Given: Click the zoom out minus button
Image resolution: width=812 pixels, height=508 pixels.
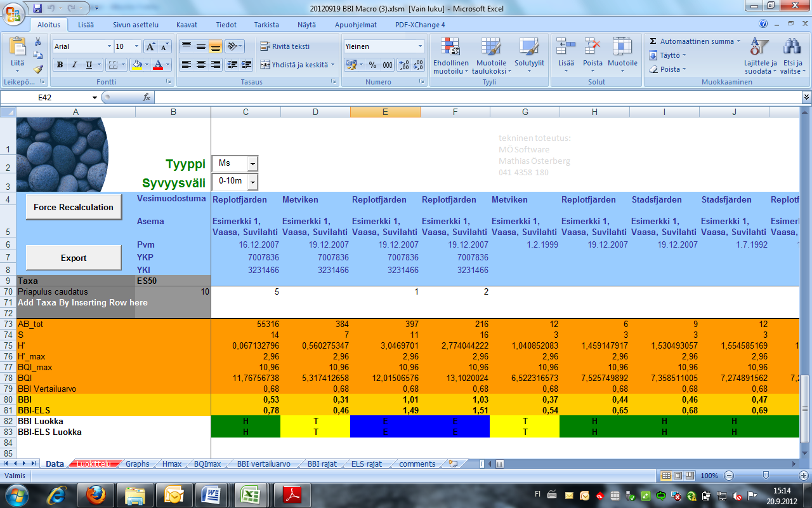Looking at the screenshot, I should point(730,476).
